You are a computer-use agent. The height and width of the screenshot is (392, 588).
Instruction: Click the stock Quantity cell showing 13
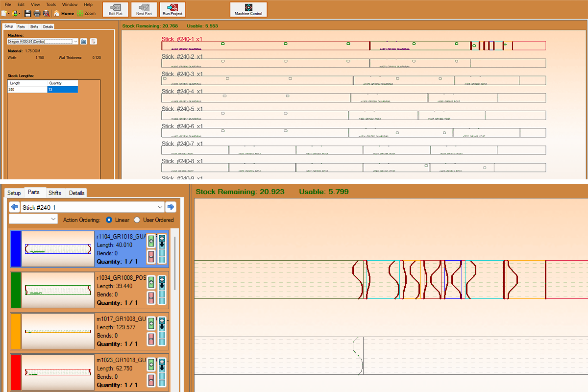63,90
